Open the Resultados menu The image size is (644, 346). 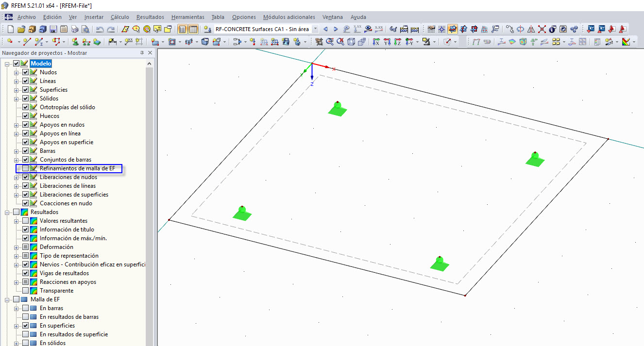click(150, 17)
